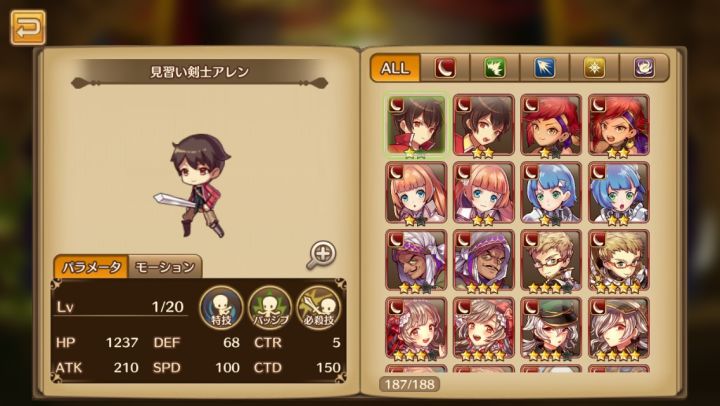This screenshot has width=720, height=406.
Task: Click the highlighted one-star Allen portrait
Action: point(416,125)
